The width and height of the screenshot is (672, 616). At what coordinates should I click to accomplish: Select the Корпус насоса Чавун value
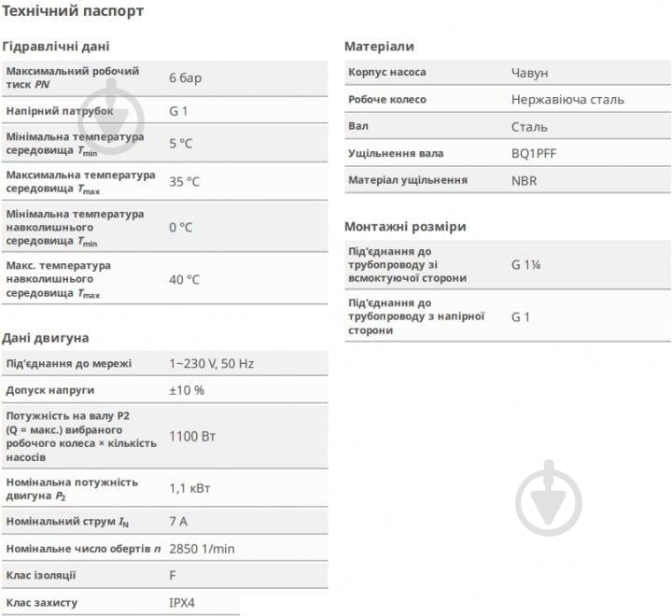(x=530, y=73)
